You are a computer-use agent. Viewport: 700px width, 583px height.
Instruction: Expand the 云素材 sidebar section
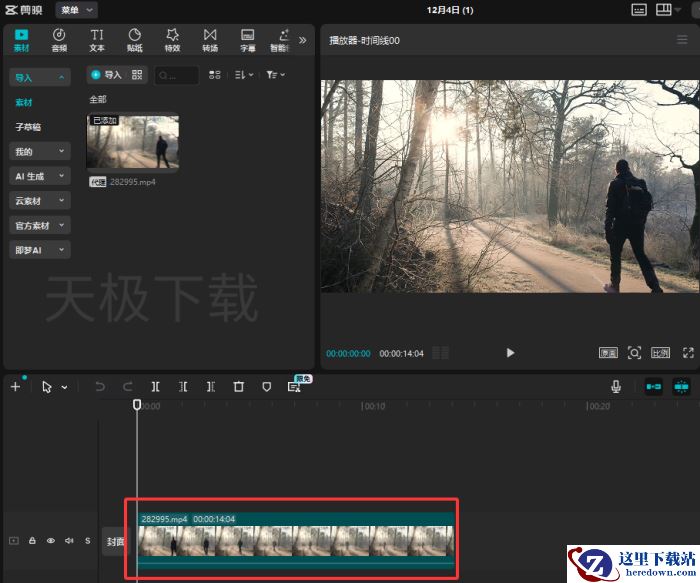(x=39, y=201)
